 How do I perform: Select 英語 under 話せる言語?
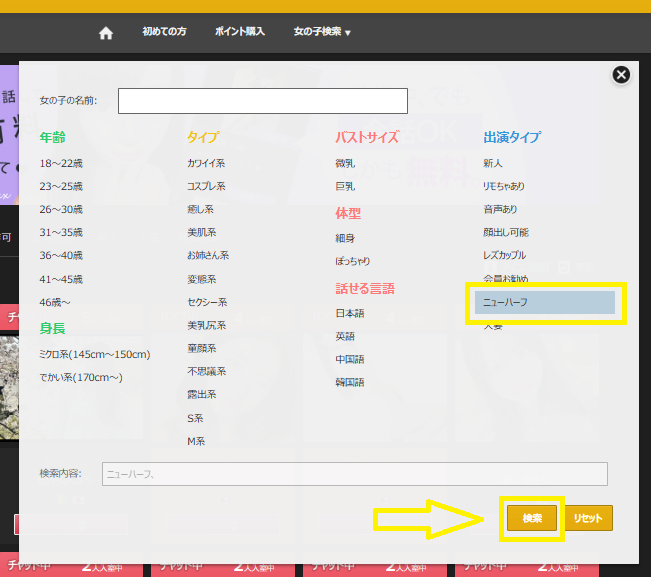tap(345, 336)
